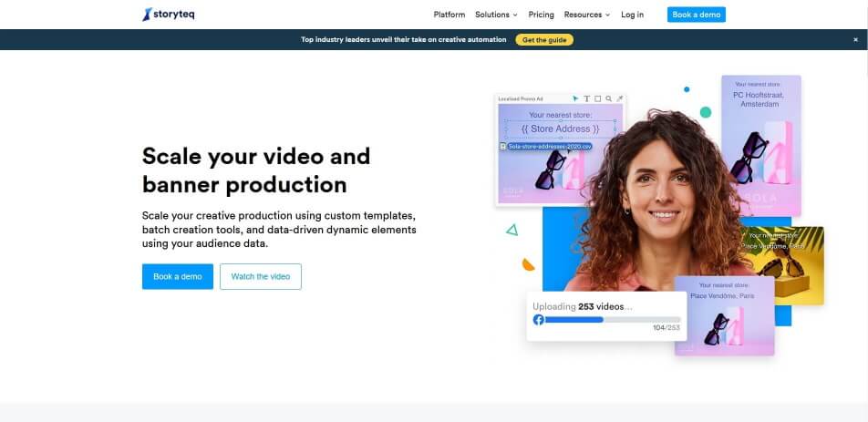
Task: Click the storyteq logo
Action: 169,15
